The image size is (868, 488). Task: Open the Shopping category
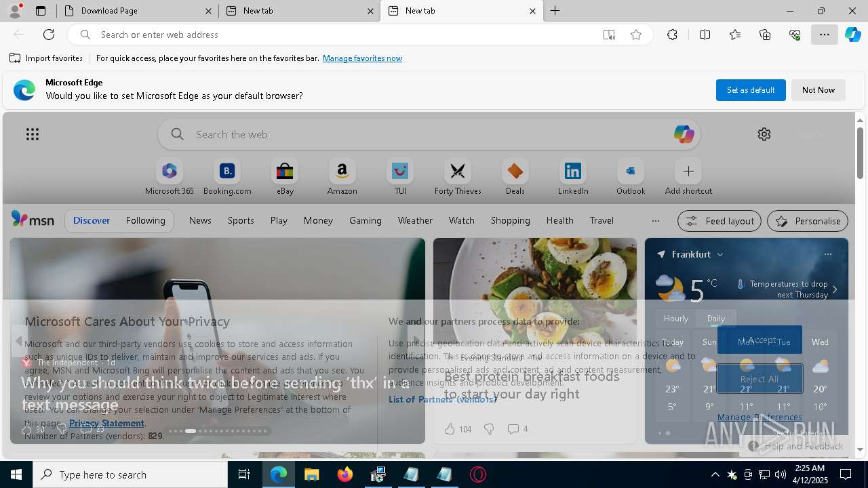click(x=511, y=220)
